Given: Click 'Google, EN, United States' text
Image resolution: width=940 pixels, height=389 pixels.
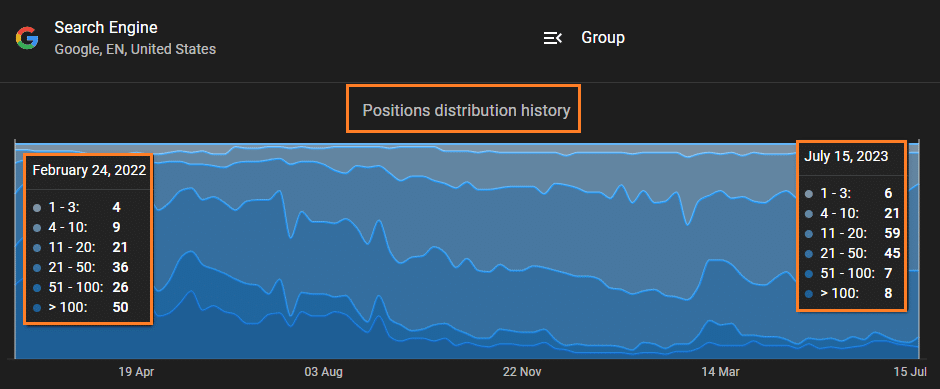Looking at the screenshot, I should (135, 49).
